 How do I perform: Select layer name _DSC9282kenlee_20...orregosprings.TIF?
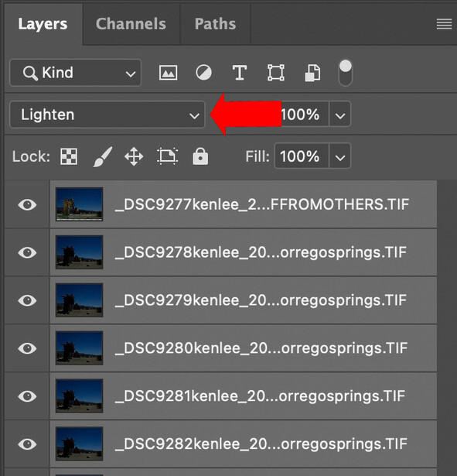[x=261, y=444]
